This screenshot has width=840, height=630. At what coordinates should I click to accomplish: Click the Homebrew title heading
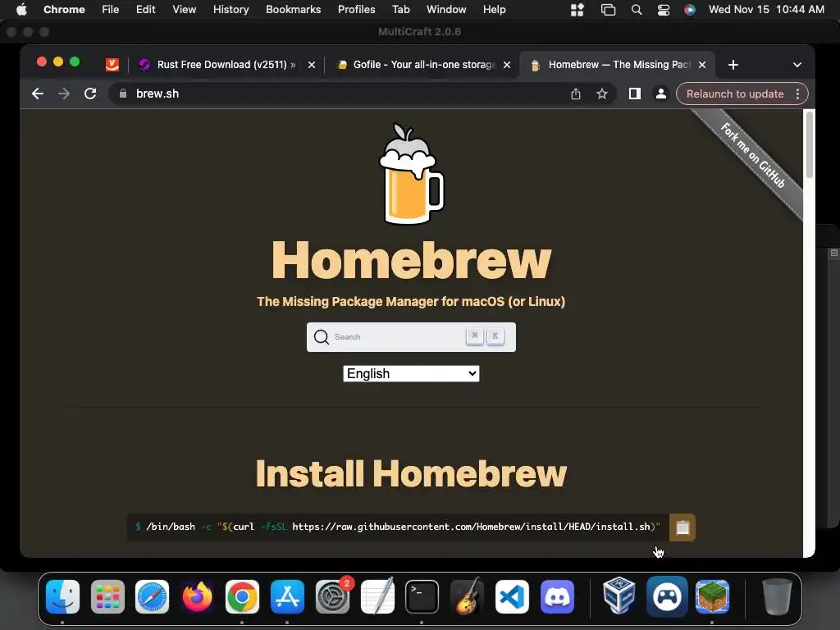tap(411, 260)
